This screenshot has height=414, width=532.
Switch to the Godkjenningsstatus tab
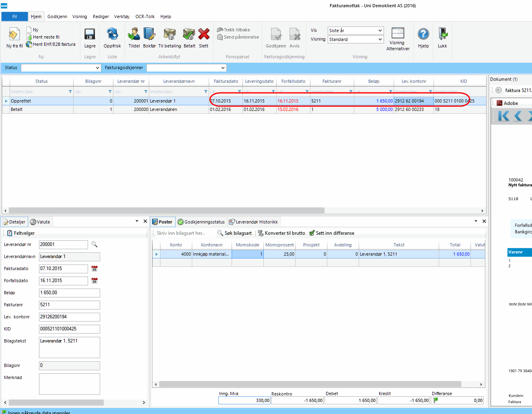click(x=201, y=222)
